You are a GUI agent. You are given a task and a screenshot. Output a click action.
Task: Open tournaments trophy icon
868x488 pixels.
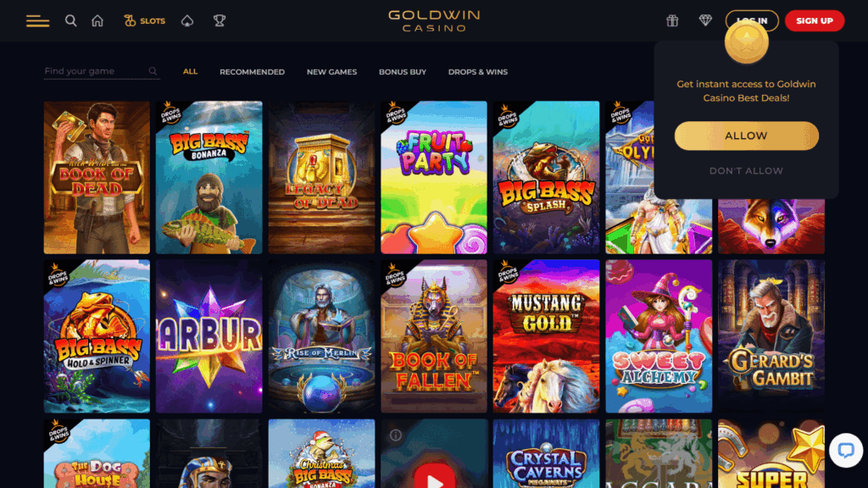(220, 20)
